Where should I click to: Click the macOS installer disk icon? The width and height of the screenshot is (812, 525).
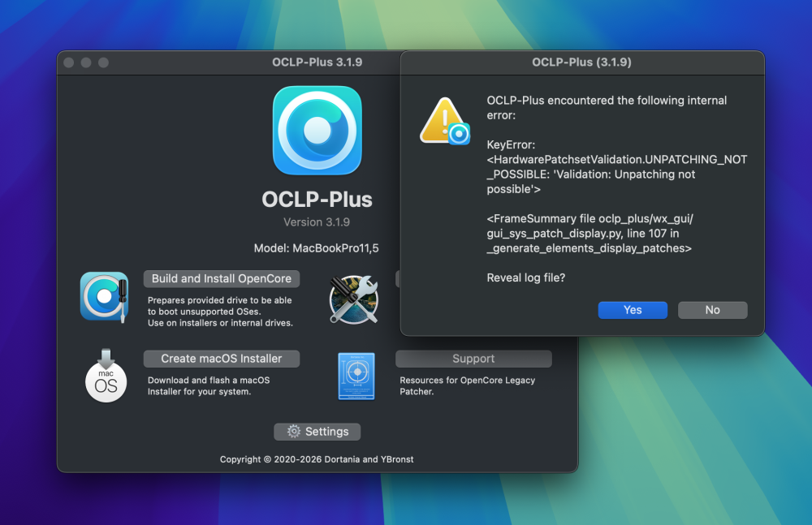pos(106,376)
